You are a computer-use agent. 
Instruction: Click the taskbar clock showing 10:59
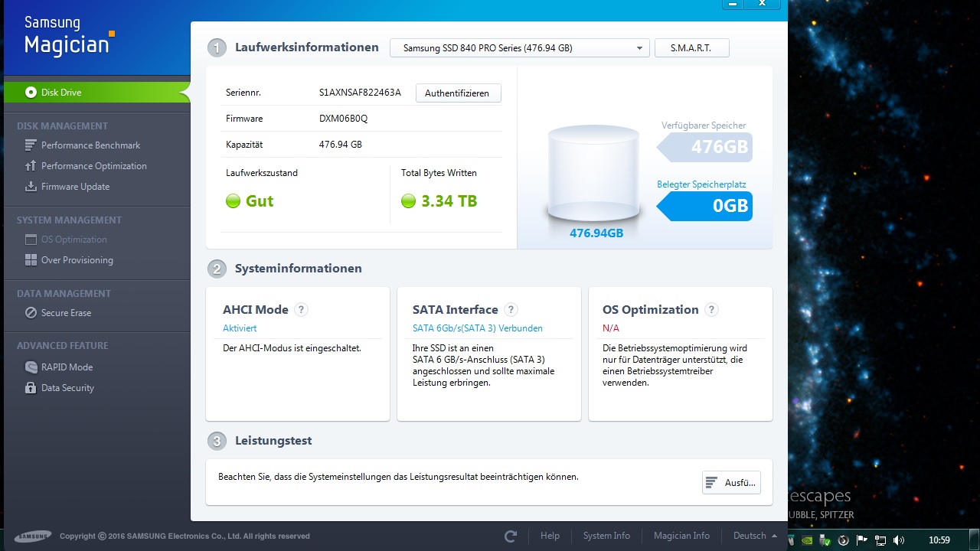(x=939, y=540)
